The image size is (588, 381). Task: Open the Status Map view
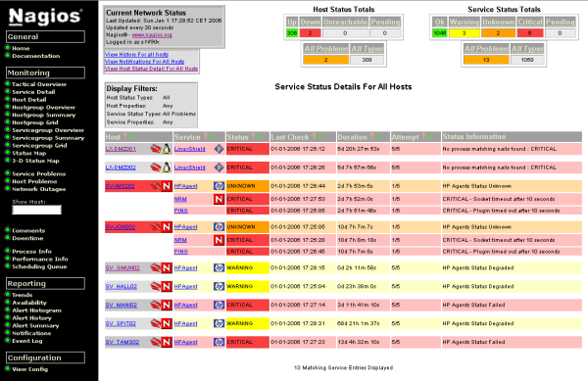[28, 153]
